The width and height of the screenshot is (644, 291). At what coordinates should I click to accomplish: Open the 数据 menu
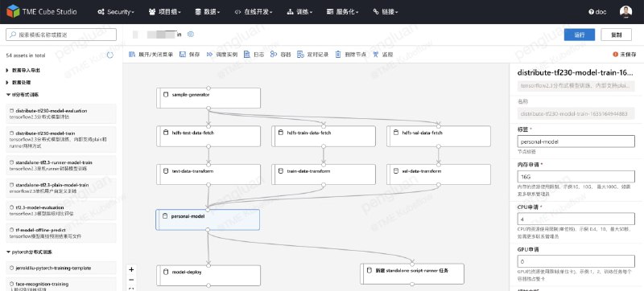click(207, 12)
